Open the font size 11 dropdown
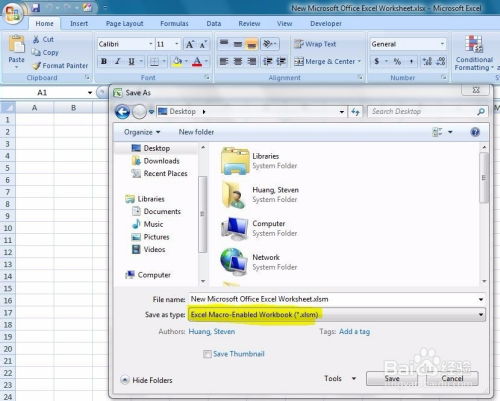The height and width of the screenshot is (401, 500). pos(177,44)
